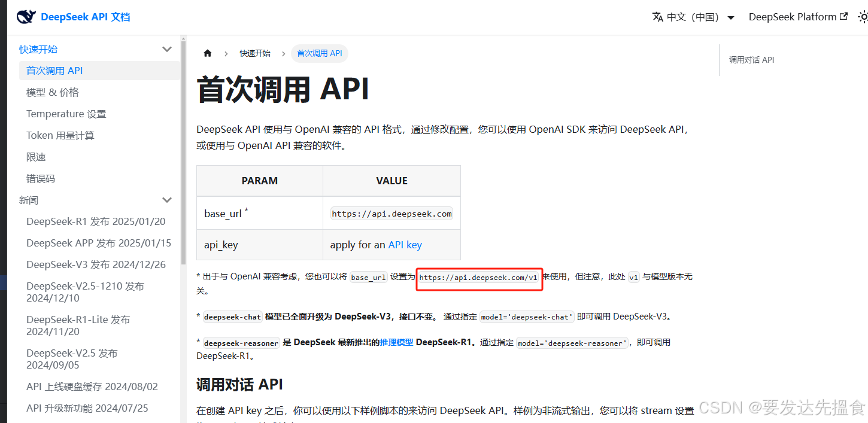The width and height of the screenshot is (868, 423).
Task: Select 首次调用 API in sidebar
Action: click(99, 71)
